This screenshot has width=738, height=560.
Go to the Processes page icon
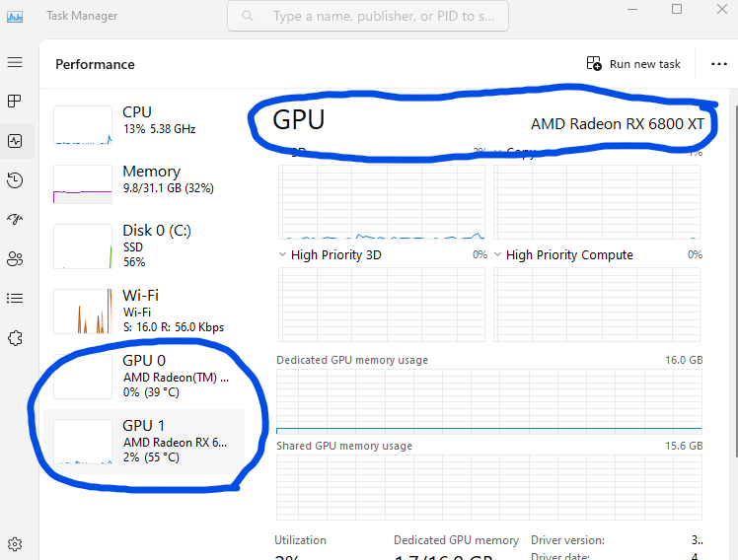(15, 102)
